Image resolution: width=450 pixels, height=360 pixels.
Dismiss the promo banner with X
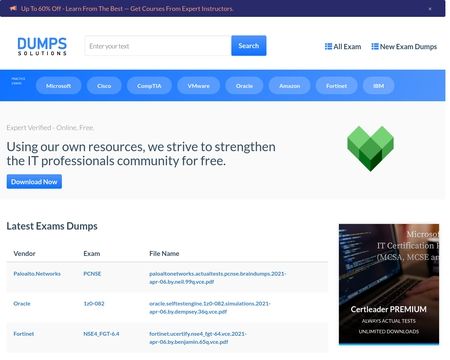pos(430,9)
